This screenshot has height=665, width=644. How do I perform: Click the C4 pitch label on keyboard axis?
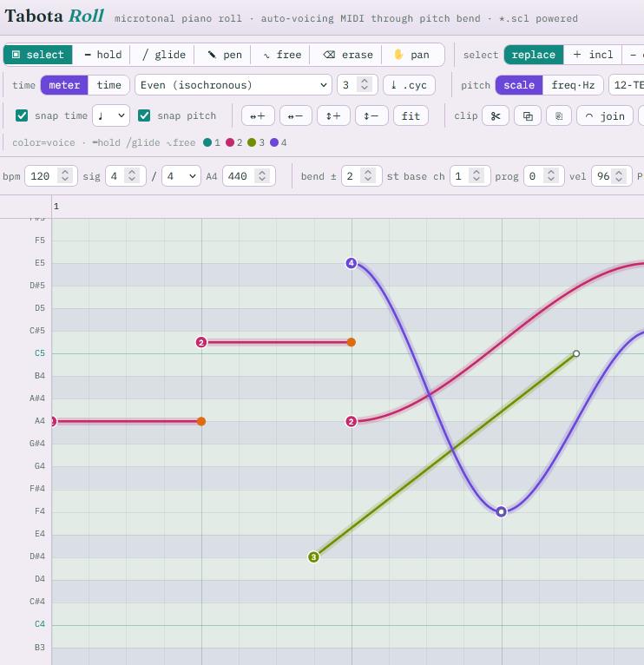40,624
